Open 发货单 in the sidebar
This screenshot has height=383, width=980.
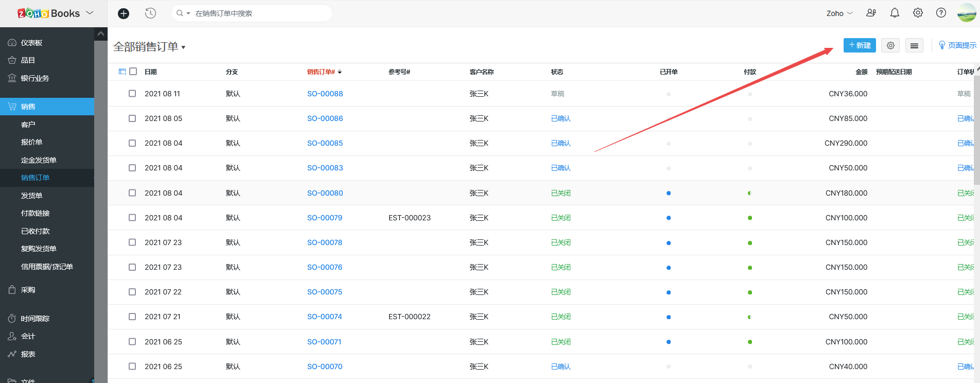(32, 196)
